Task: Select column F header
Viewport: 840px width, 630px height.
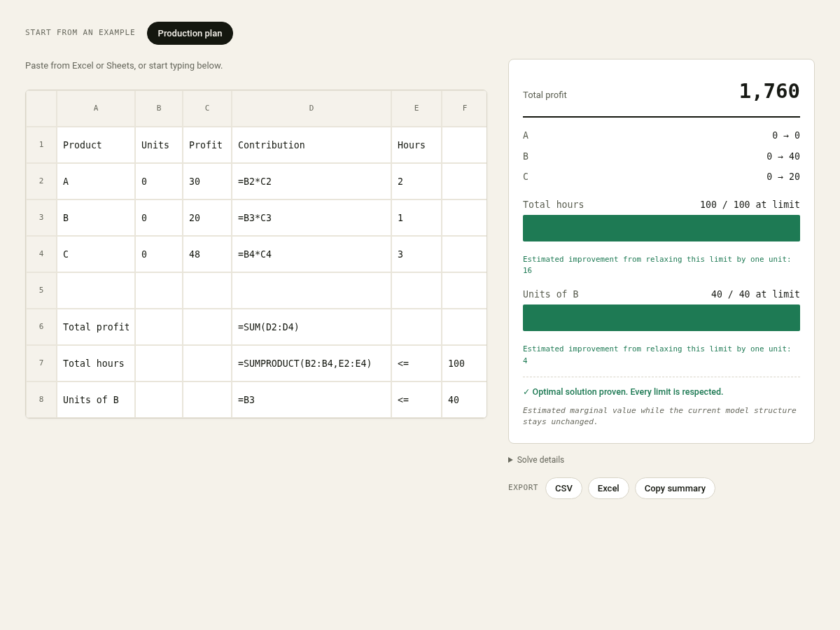Action: 465,108
